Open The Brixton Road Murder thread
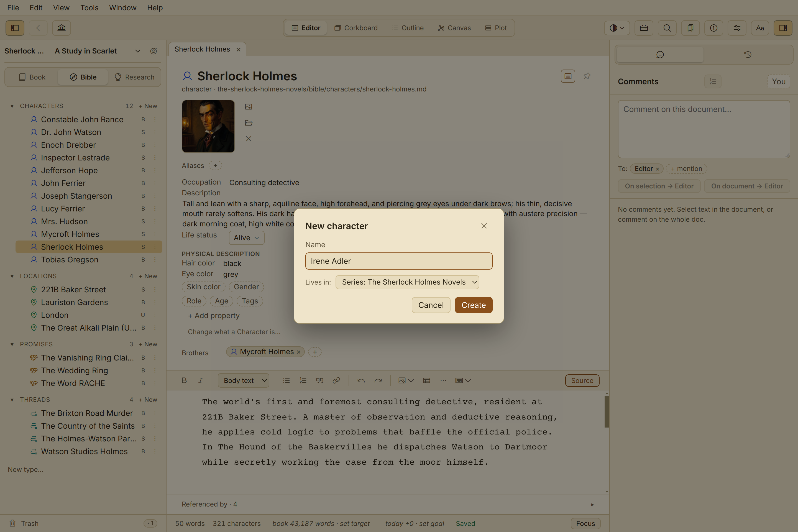 click(x=89, y=413)
